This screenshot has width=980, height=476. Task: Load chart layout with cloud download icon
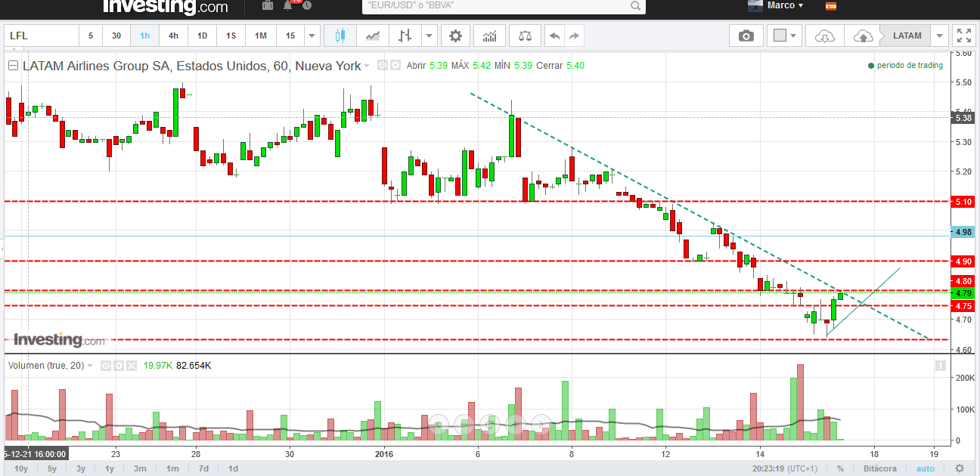click(824, 36)
